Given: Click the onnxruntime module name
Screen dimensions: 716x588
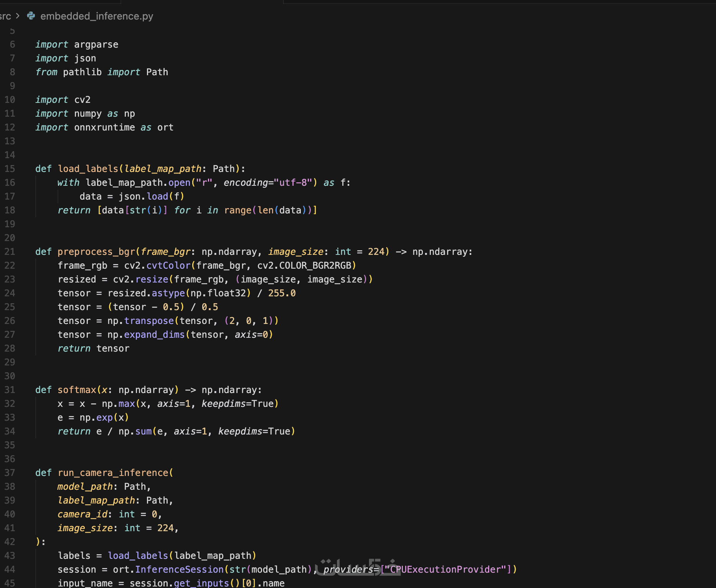Looking at the screenshot, I should pos(104,127).
